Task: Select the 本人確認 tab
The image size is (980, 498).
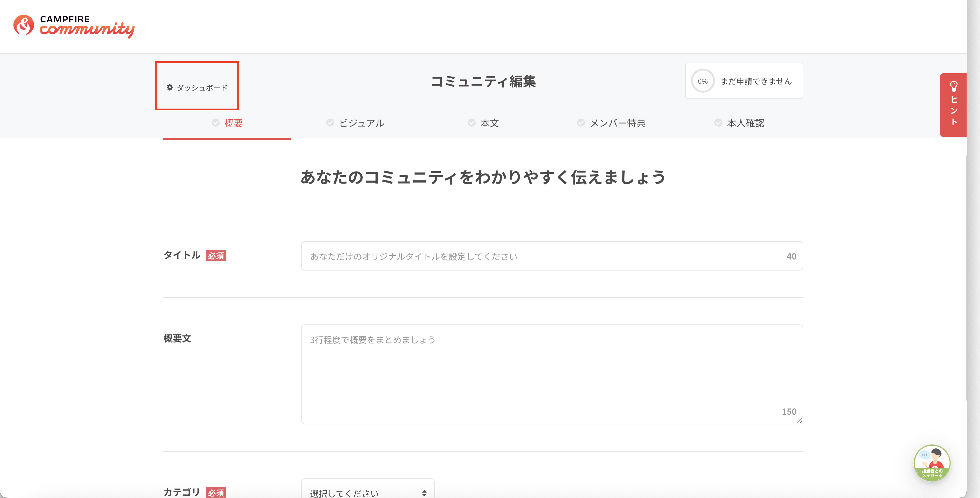Action: (x=745, y=123)
